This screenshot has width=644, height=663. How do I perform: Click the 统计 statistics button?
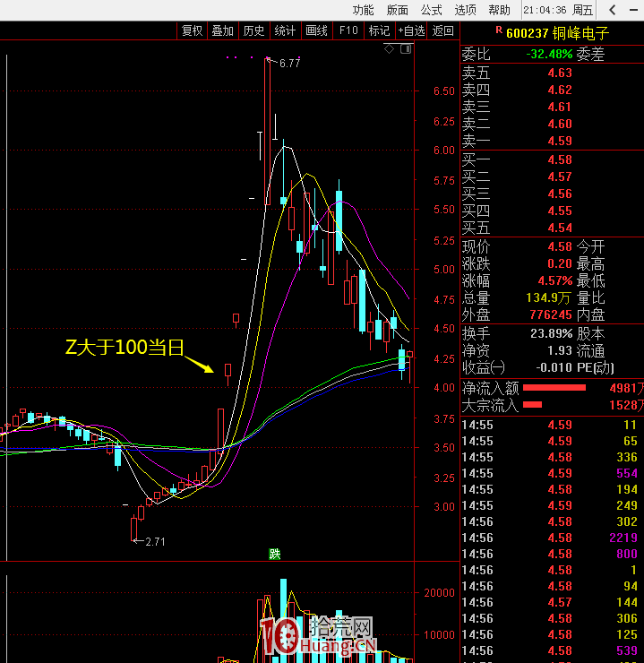pos(285,30)
